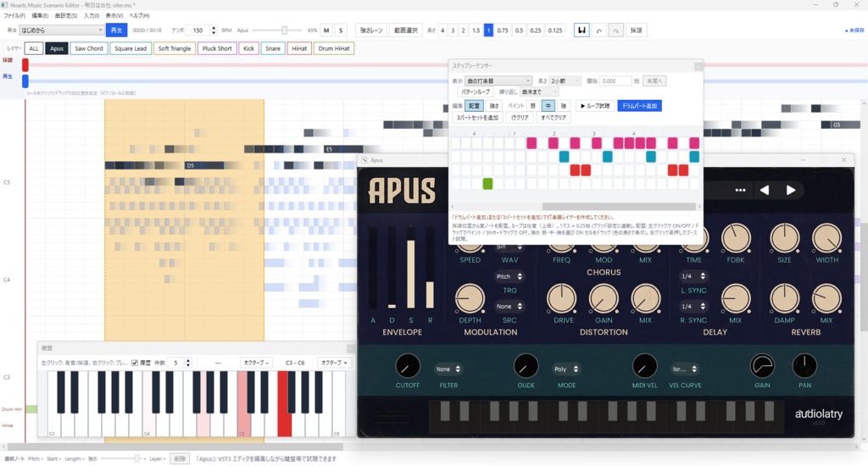
Task: Open the Apus FILTER type selector
Action: (x=448, y=369)
